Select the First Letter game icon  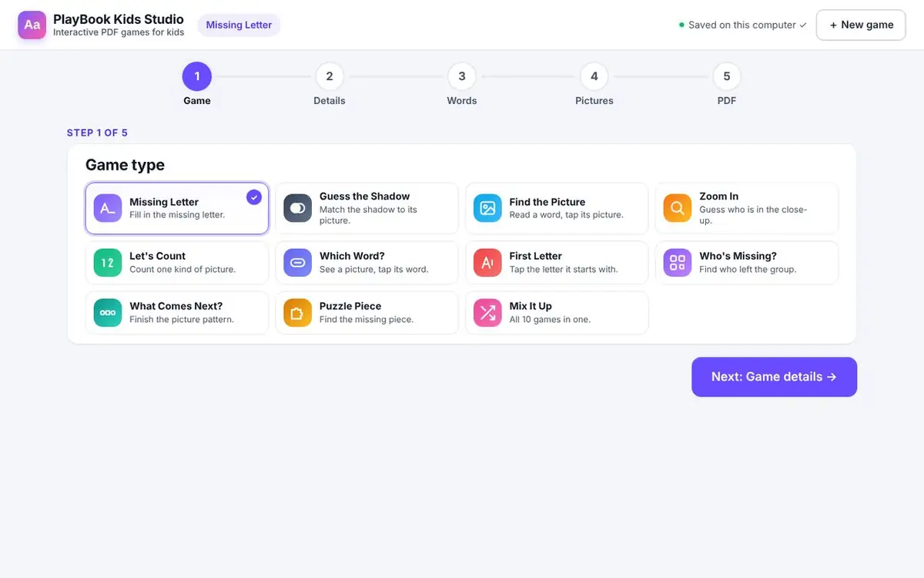[487, 263]
